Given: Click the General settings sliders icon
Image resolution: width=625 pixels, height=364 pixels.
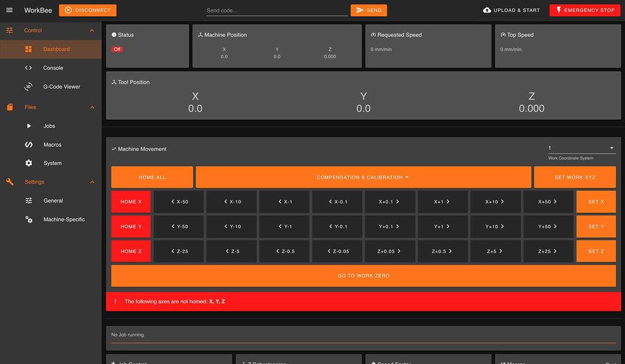Looking at the screenshot, I should [x=29, y=200].
